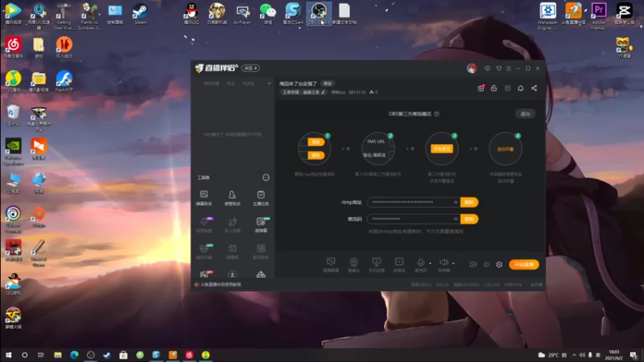The width and height of the screenshot is (644, 362).
Task: Open the notification bell icon
Action: pos(520,88)
